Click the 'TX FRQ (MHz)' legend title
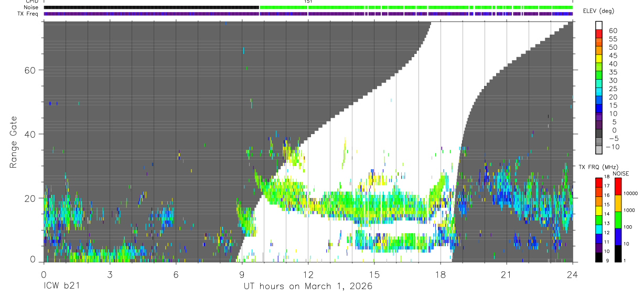 point(598,167)
